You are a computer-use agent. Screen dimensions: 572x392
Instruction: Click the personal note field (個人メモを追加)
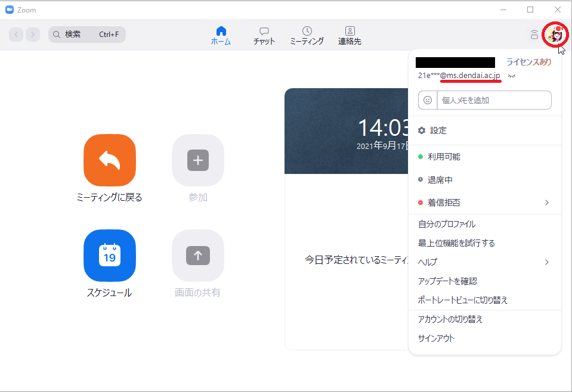(x=494, y=100)
